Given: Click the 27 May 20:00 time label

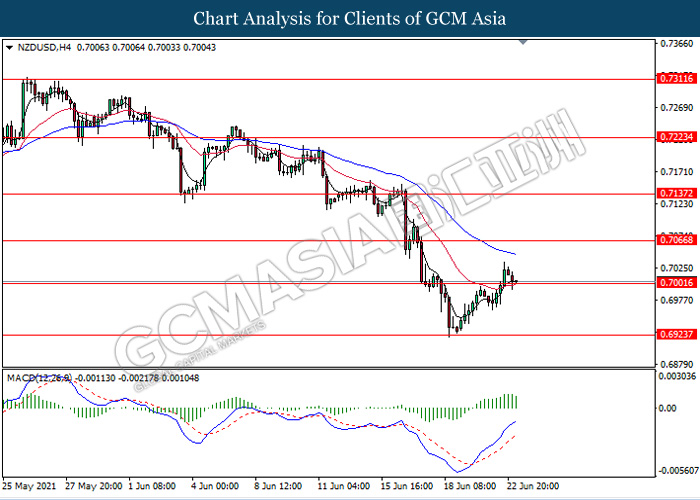Looking at the screenshot, I should point(93,486).
